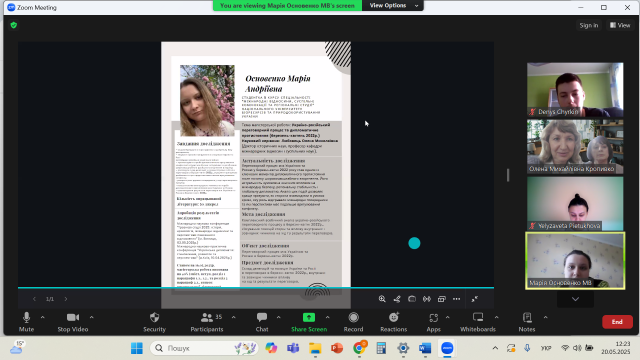
Task: Open Microsoft Teams from the taskbar
Action: coord(293,348)
